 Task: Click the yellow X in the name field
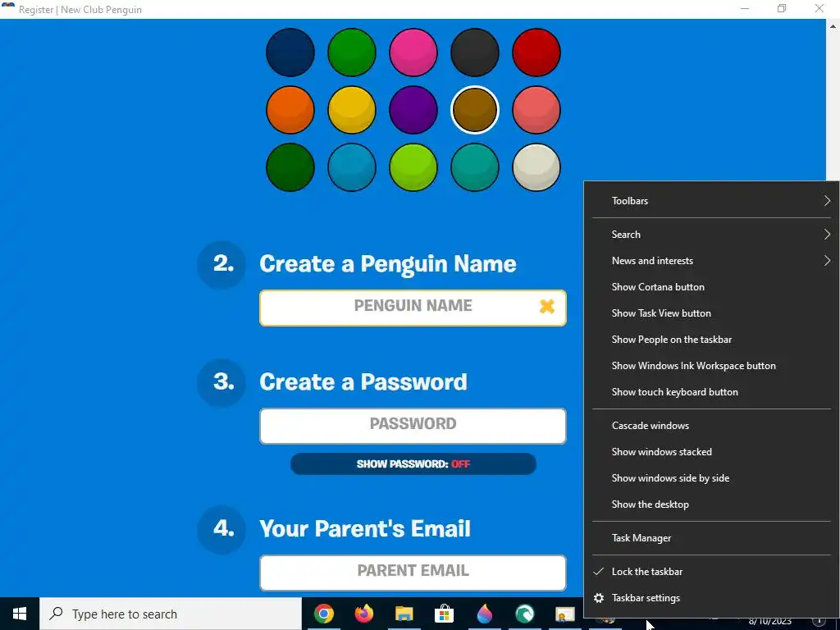click(x=547, y=307)
